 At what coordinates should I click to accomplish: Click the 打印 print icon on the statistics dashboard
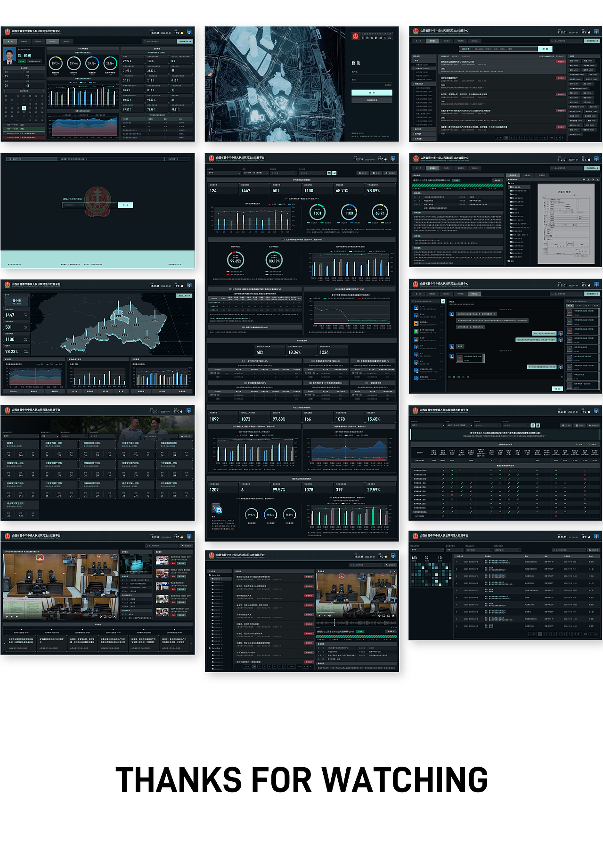click(363, 173)
